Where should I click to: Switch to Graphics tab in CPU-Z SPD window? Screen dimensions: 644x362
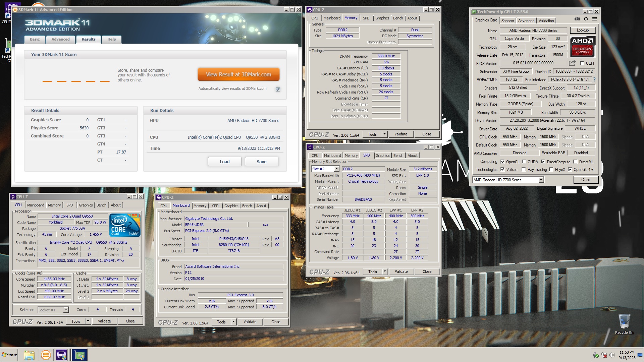[x=382, y=156]
